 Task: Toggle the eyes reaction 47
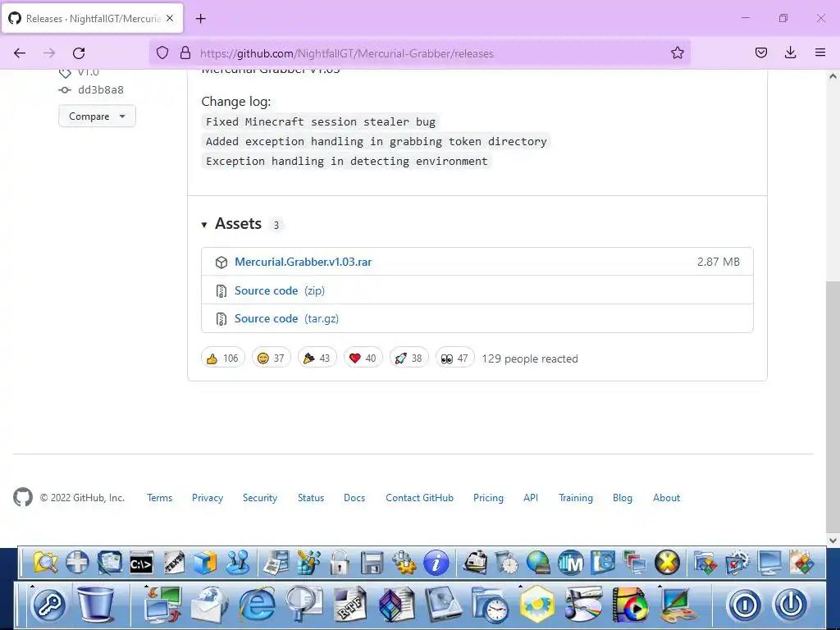[x=454, y=358]
